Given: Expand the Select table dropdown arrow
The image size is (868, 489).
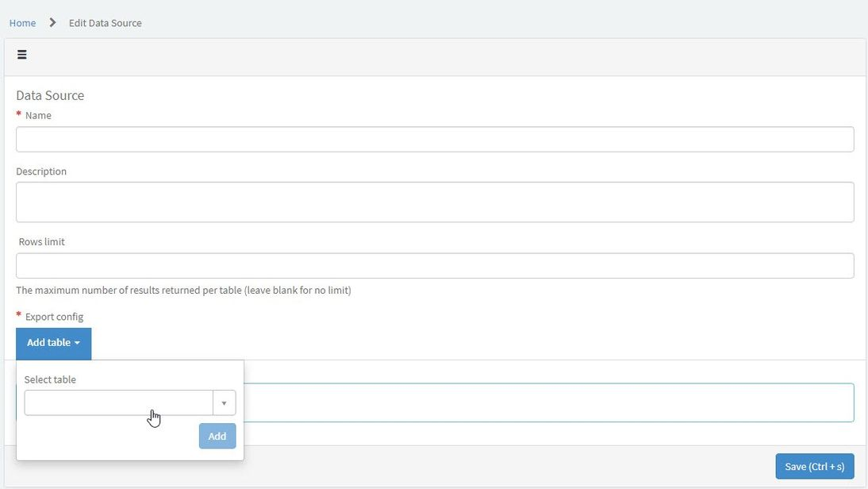Looking at the screenshot, I should [225, 403].
